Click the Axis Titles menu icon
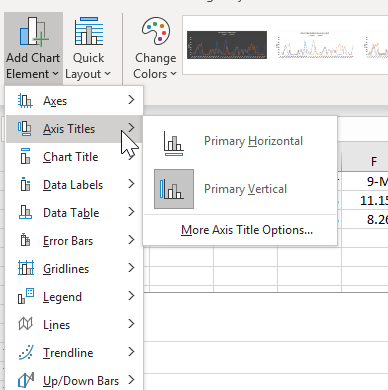 tap(25, 129)
